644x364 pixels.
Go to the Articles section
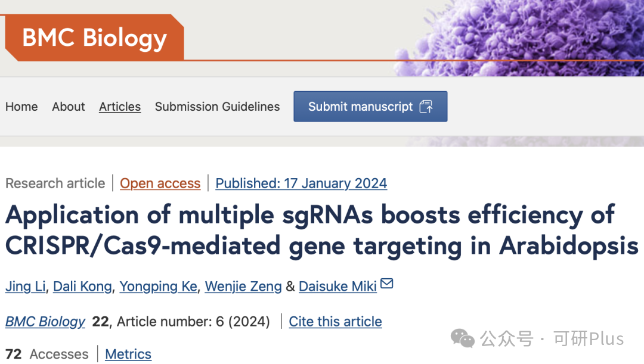click(120, 107)
